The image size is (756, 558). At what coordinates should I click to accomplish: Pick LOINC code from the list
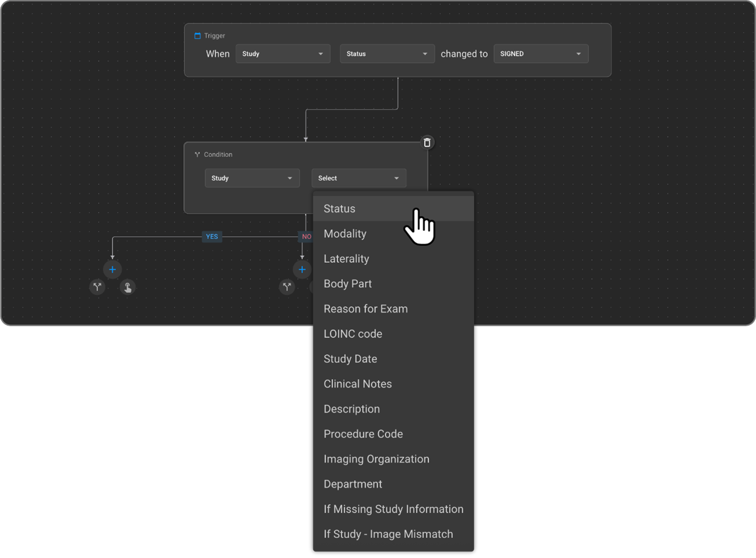(353, 334)
